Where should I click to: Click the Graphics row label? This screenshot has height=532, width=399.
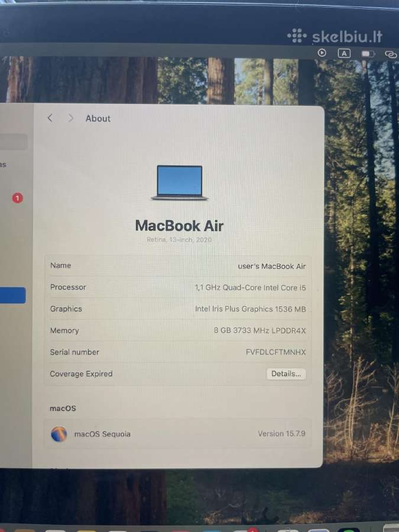(x=66, y=309)
